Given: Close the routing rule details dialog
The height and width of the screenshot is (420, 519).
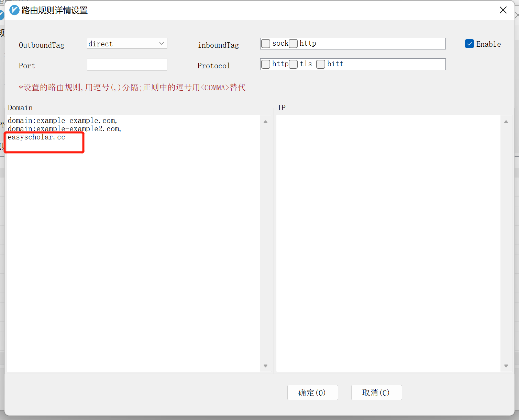Looking at the screenshot, I should 503,10.
